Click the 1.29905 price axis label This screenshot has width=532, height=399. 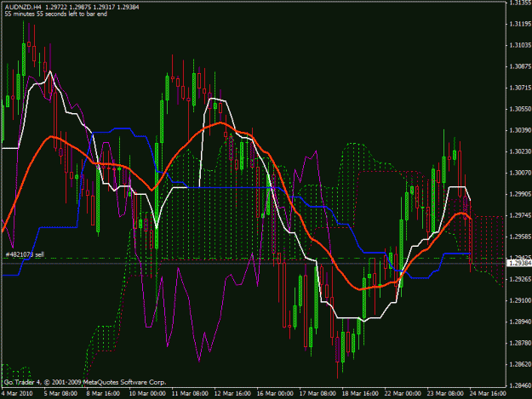coord(519,194)
